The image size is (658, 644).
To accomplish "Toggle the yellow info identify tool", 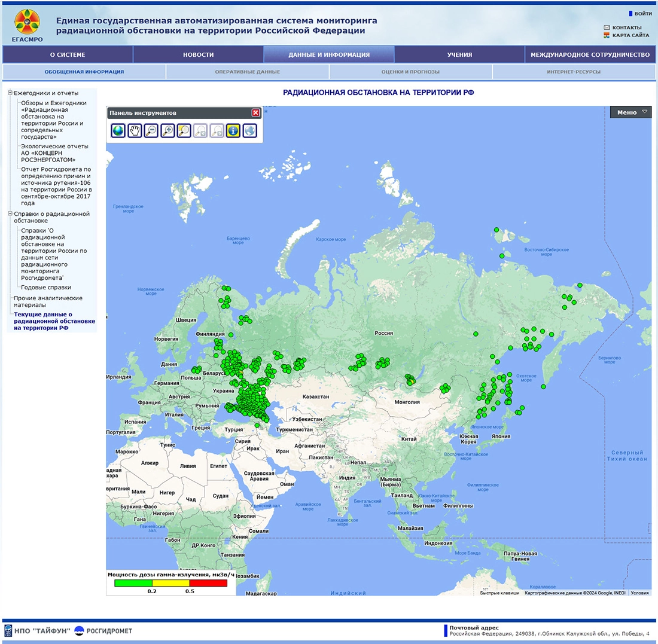I will pyautogui.click(x=233, y=130).
